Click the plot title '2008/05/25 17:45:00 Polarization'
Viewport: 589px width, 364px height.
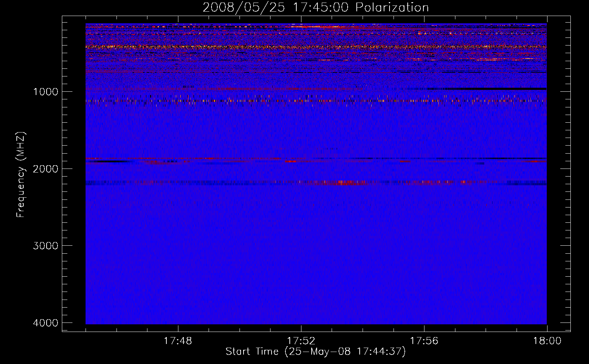point(316,8)
